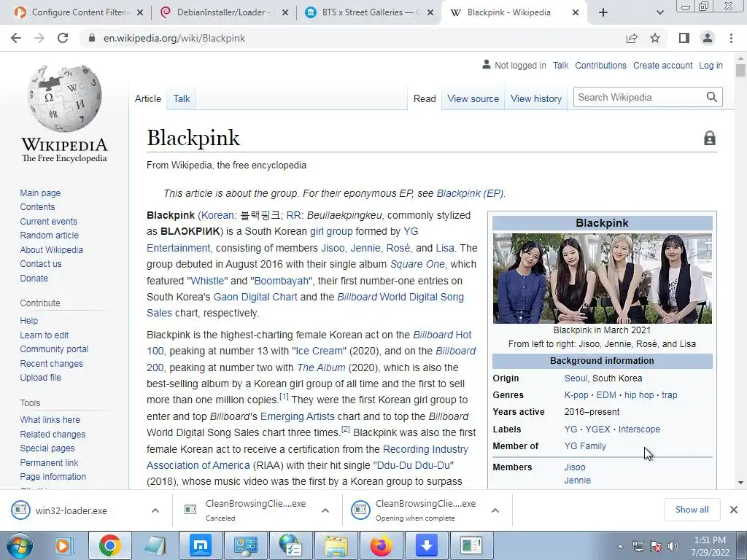Launch Firefox from the taskbar

click(x=381, y=545)
